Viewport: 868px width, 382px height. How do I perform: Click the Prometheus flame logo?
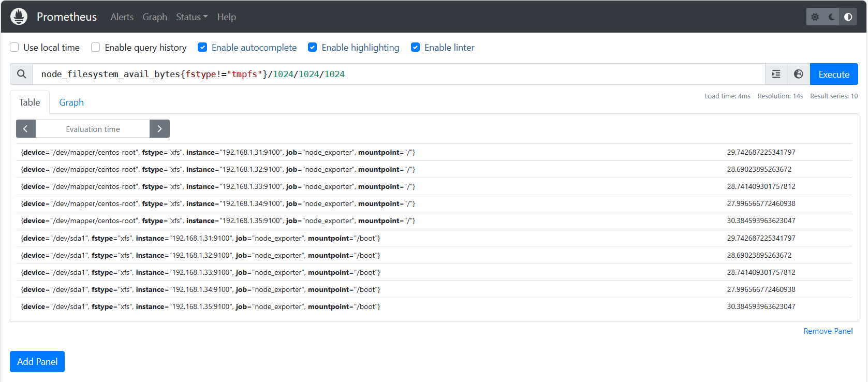click(x=19, y=17)
